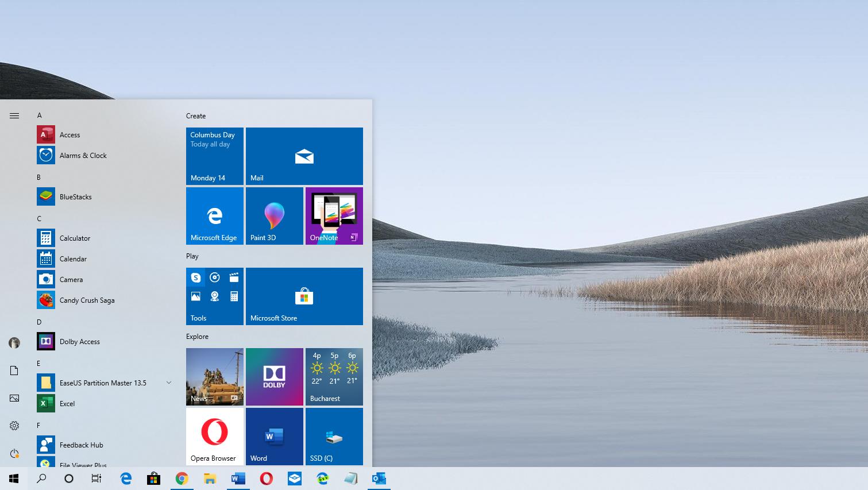868x490 pixels.
Task: Open the SSD (C) drive tile
Action: pos(334,437)
